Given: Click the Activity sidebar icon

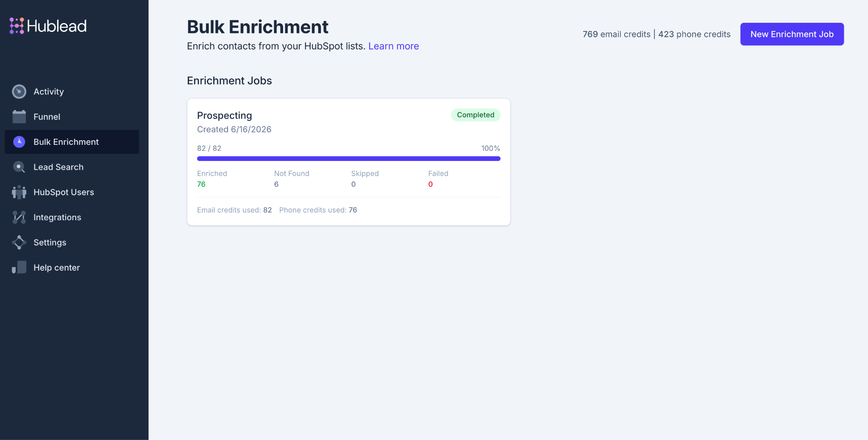Looking at the screenshot, I should (19, 91).
